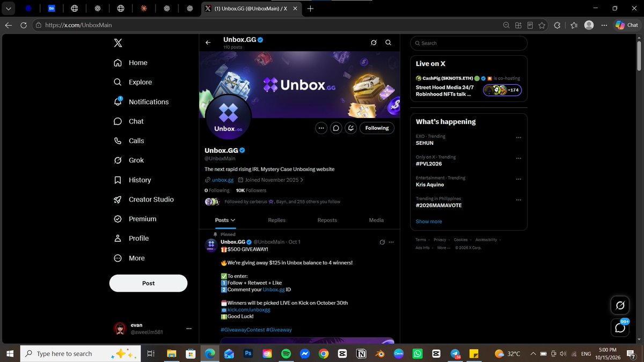This screenshot has width=644, height=362.
Task: Open the footer Accessibility link
Action: 486,240
